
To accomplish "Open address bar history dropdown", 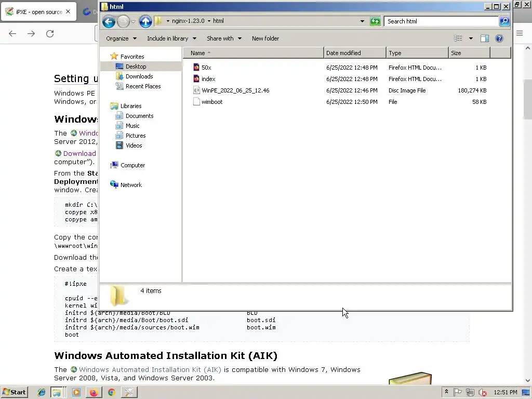I will tap(362, 21).
